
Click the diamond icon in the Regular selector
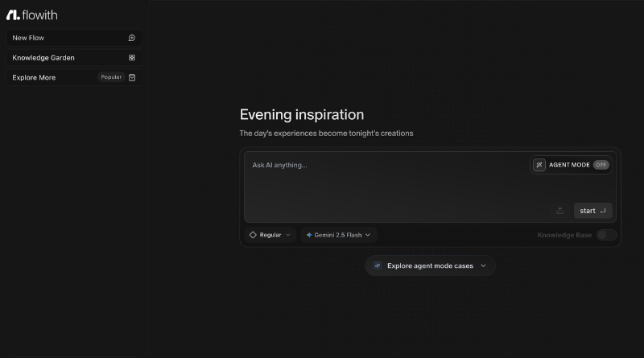click(253, 235)
